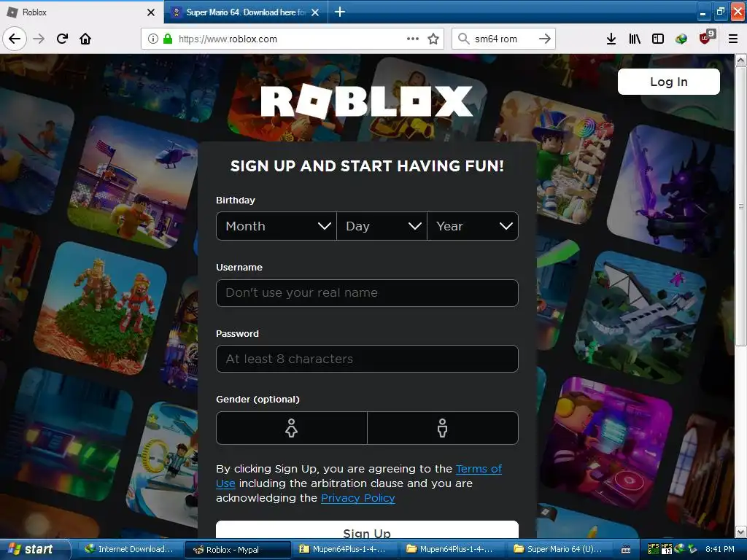Close the Super Mario 64 tab
Image resolution: width=747 pixels, height=560 pixels.
coord(315,12)
